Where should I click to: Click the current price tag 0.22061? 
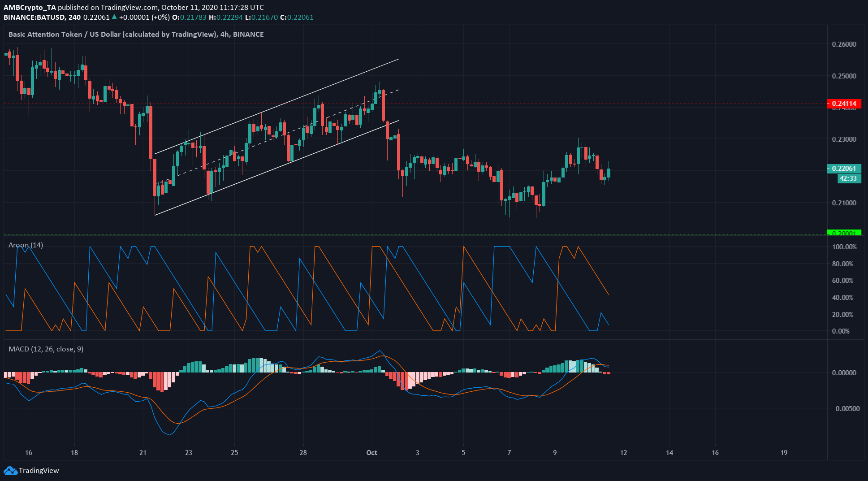pos(844,169)
